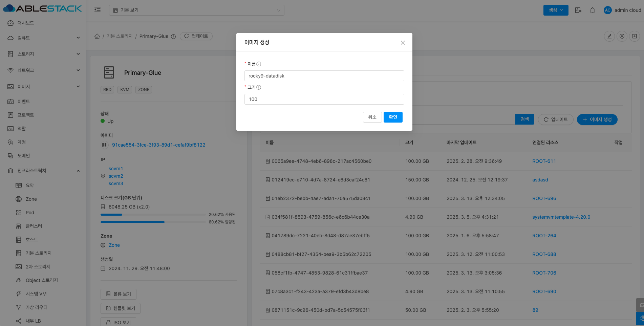Viewport: 644px width, 326px height.
Task: Open the ROOT-611 linked resource
Action: [544, 161]
